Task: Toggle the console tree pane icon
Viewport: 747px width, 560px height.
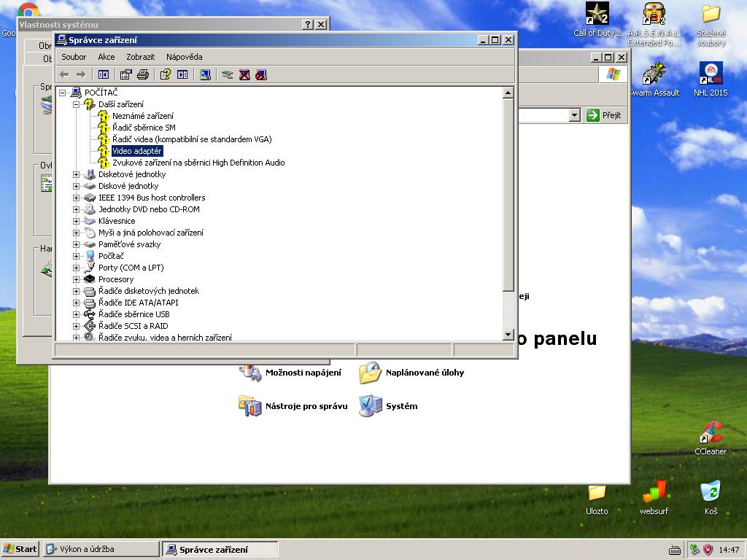Action: pos(104,74)
